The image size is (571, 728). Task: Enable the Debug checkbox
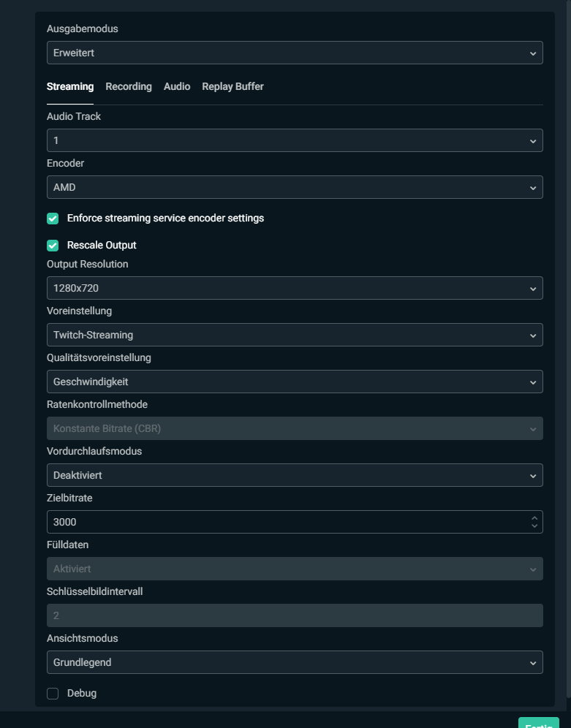tap(53, 694)
